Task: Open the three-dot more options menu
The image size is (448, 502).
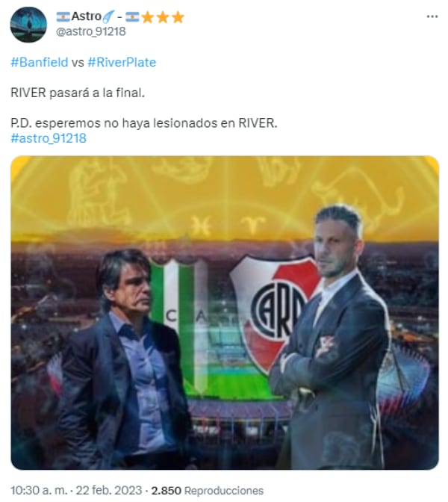Action: pyautogui.click(x=432, y=16)
